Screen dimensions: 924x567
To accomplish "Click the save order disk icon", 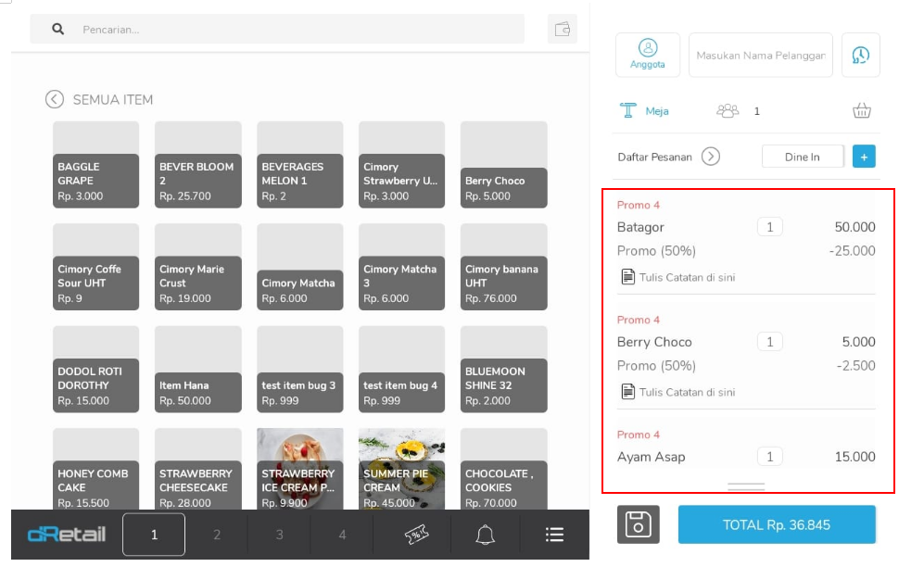I will pyautogui.click(x=638, y=525).
